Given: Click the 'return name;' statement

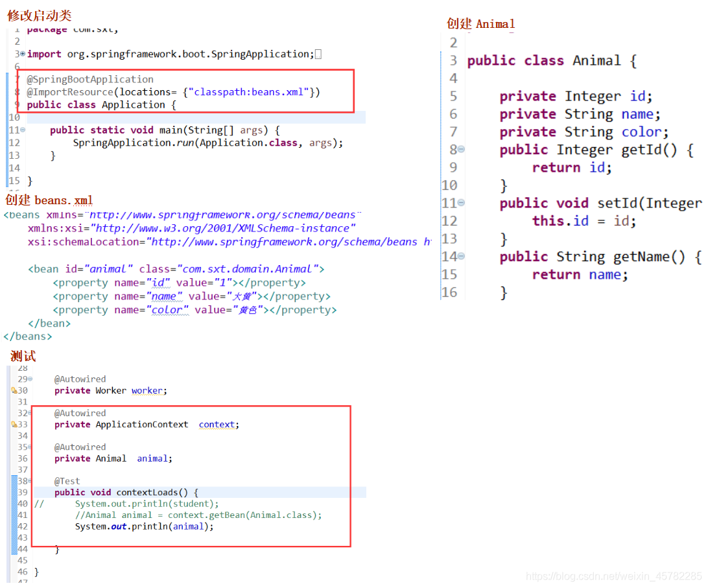Looking at the screenshot, I should click(580, 275).
